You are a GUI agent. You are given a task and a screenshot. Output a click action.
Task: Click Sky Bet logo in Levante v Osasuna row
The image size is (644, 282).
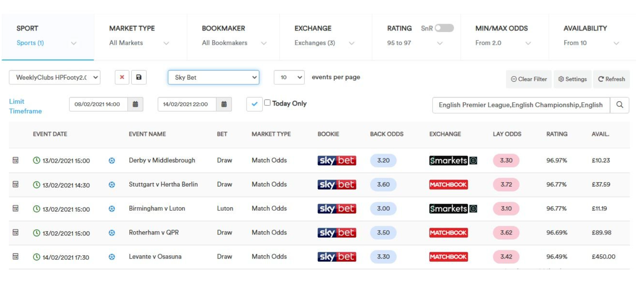click(337, 257)
